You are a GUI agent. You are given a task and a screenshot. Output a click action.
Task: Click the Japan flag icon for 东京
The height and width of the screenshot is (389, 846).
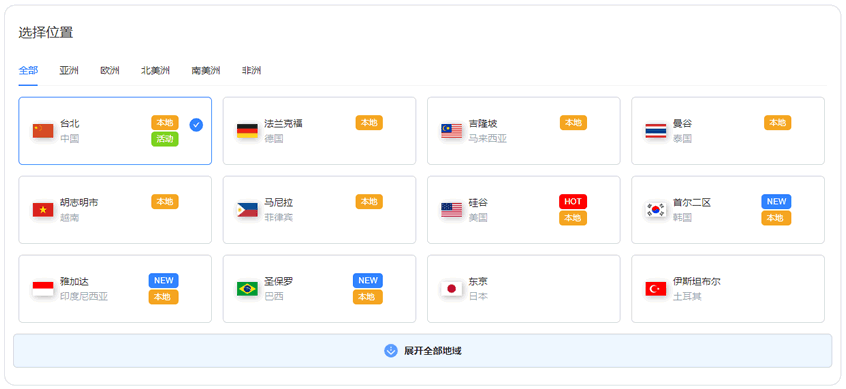[x=452, y=289]
